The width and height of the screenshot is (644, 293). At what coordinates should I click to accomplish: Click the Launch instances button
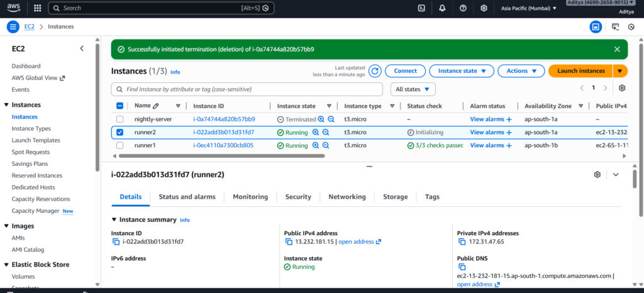580,71
